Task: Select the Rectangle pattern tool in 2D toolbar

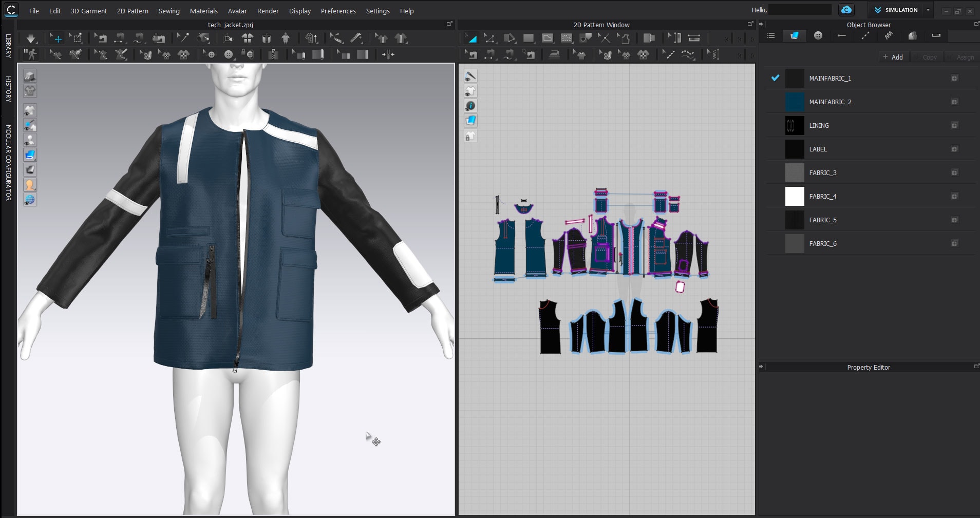Action: pyautogui.click(x=528, y=39)
